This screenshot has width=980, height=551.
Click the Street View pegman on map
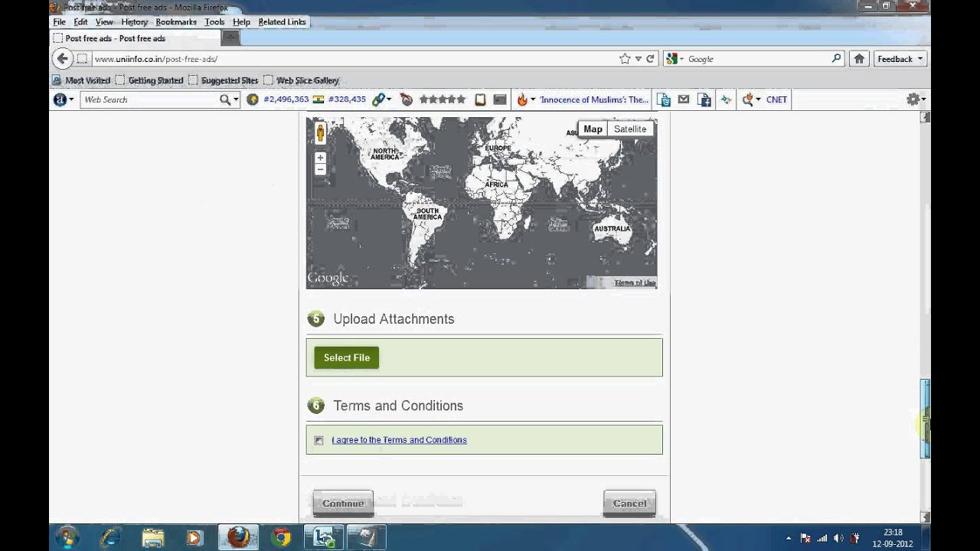point(320,133)
